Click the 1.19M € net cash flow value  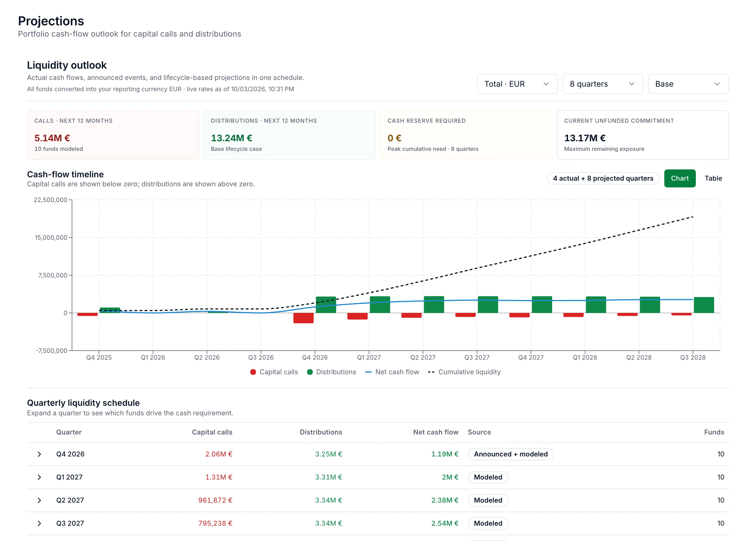[x=445, y=454]
